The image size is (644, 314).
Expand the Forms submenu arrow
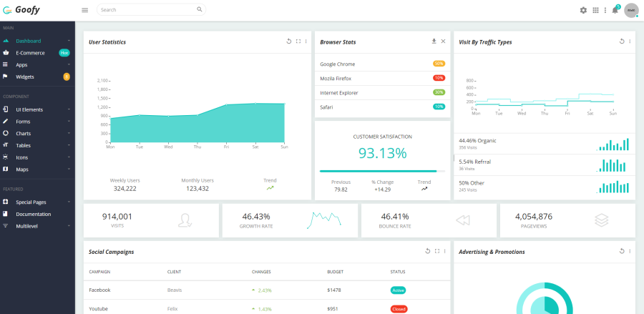(x=69, y=121)
